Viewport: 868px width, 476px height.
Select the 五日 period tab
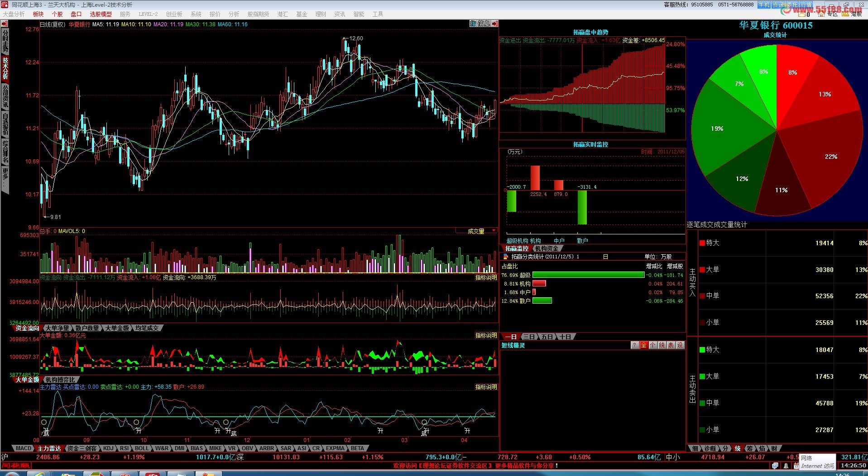coord(547,337)
